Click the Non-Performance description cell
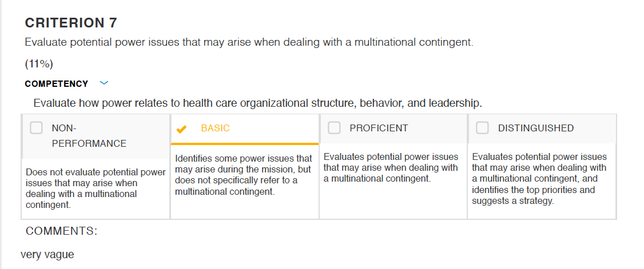The image size is (644, 269). point(96,188)
